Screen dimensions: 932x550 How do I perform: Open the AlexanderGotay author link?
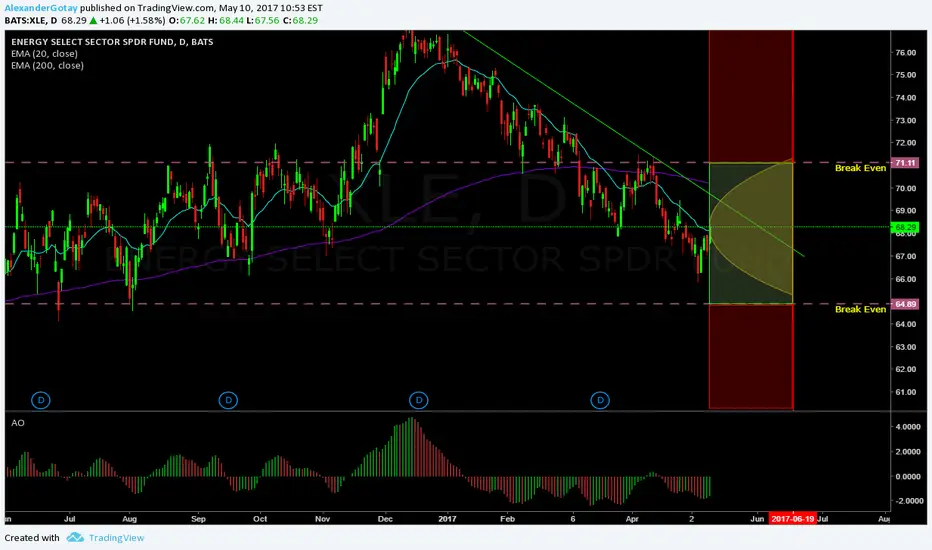click(41, 8)
